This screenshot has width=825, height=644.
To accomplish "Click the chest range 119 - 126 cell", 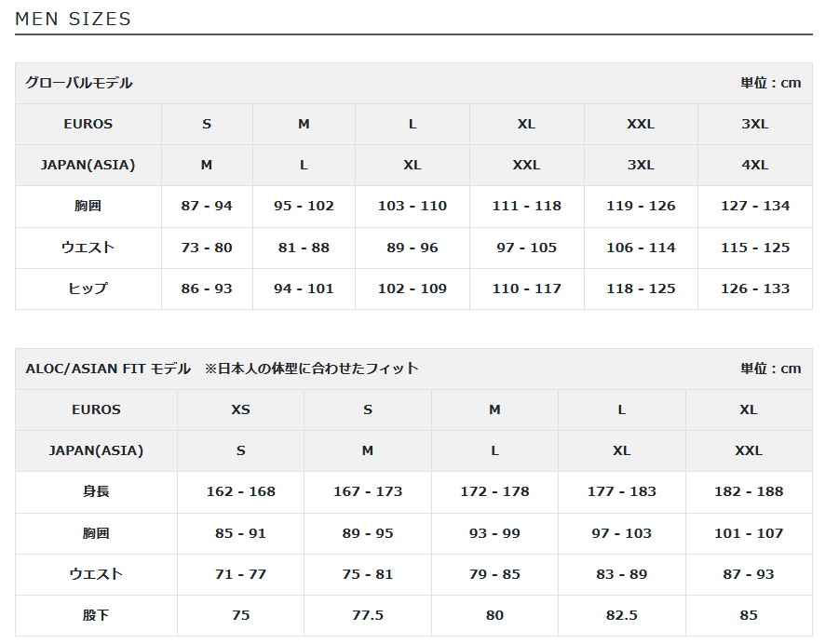I will pos(641,206).
